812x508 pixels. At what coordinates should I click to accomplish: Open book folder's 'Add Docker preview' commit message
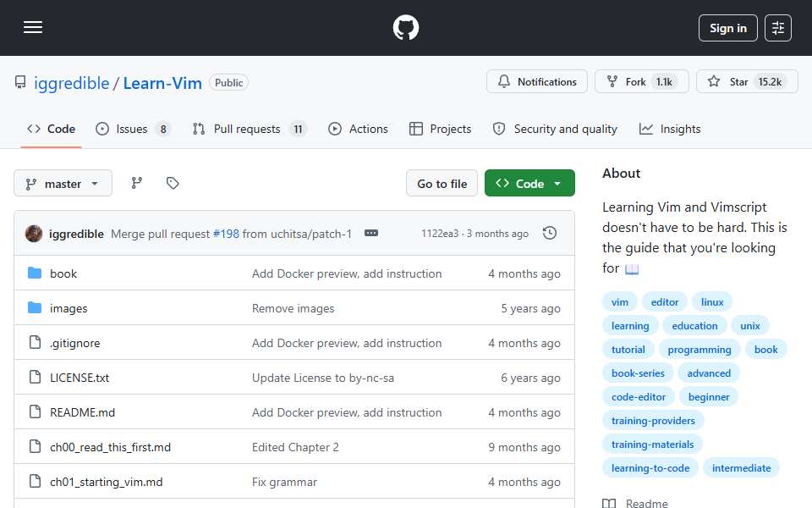[x=347, y=273]
